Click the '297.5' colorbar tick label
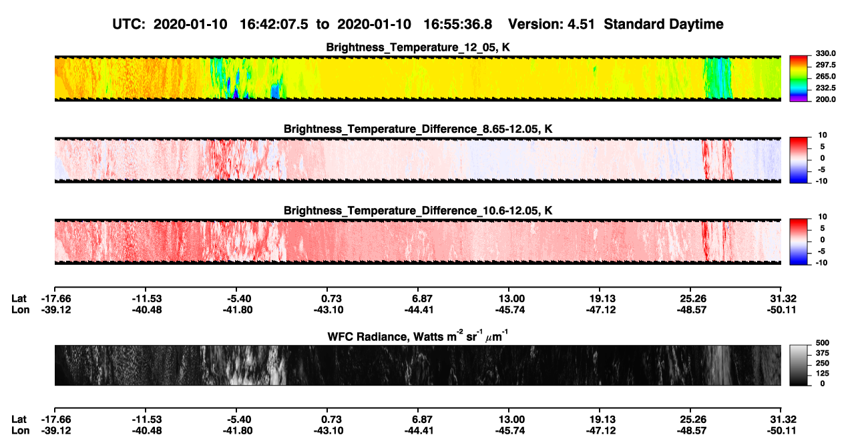868x445 pixels. click(826, 65)
